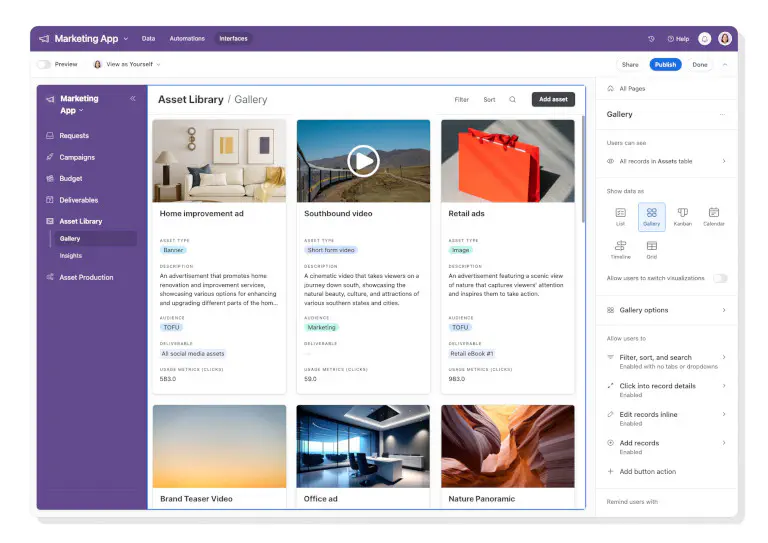This screenshot has height=543, width=768.
Task: Choose the Kanban layout icon
Action: click(x=683, y=216)
